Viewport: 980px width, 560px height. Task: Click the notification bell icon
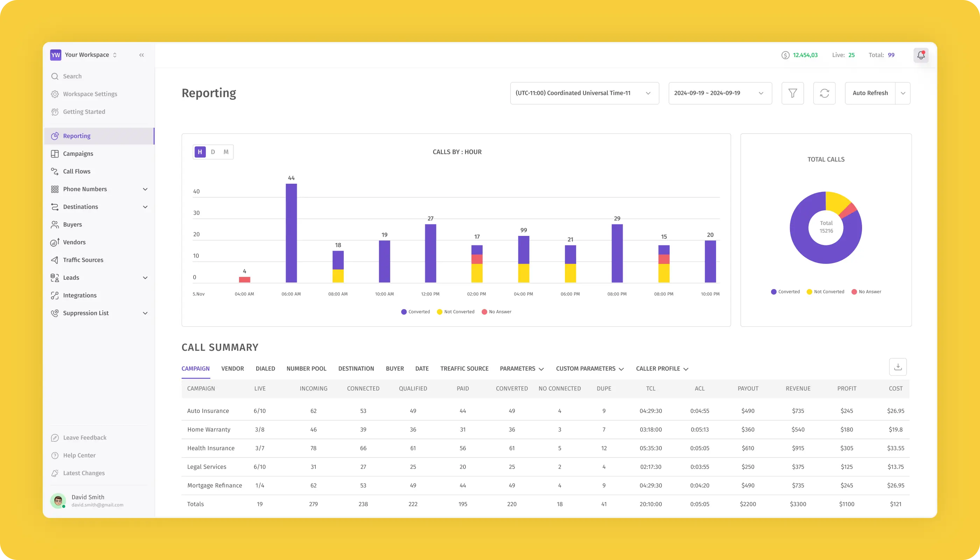pos(921,55)
